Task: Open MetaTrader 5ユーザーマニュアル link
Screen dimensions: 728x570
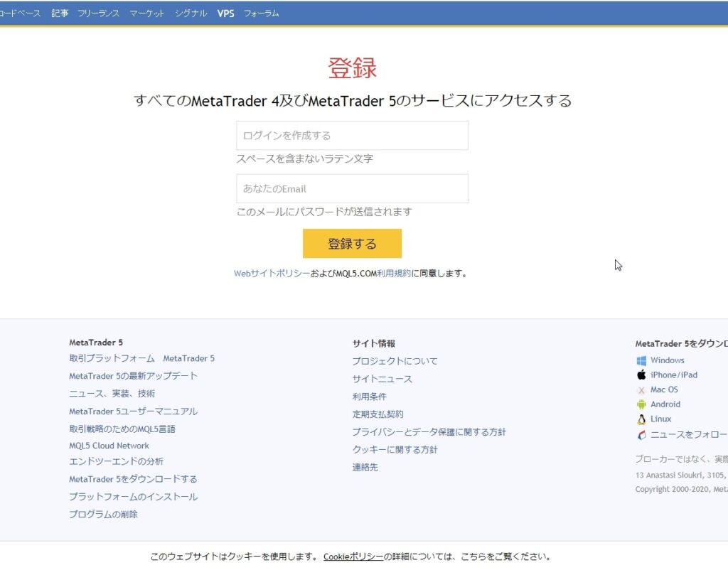Action: pyautogui.click(x=133, y=412)
